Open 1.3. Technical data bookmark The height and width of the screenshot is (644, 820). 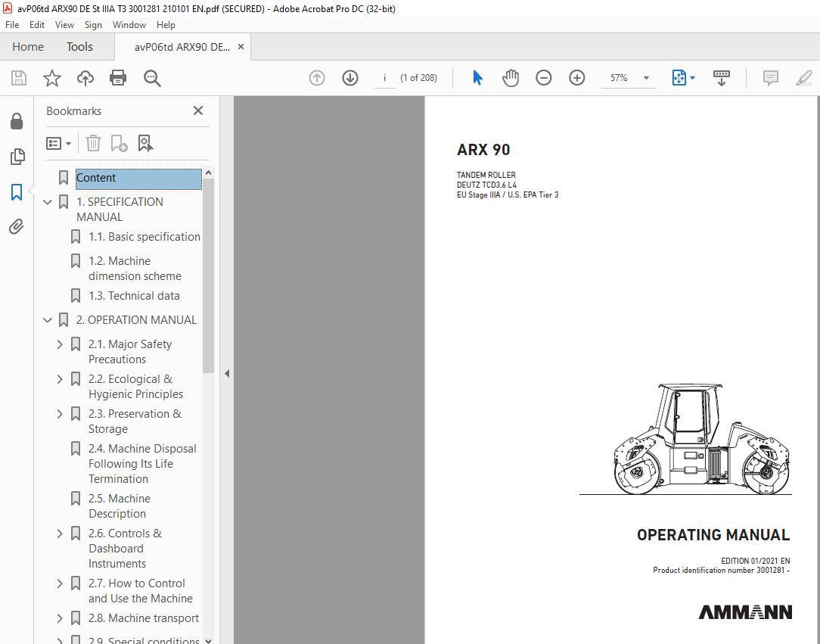[134, 296]
